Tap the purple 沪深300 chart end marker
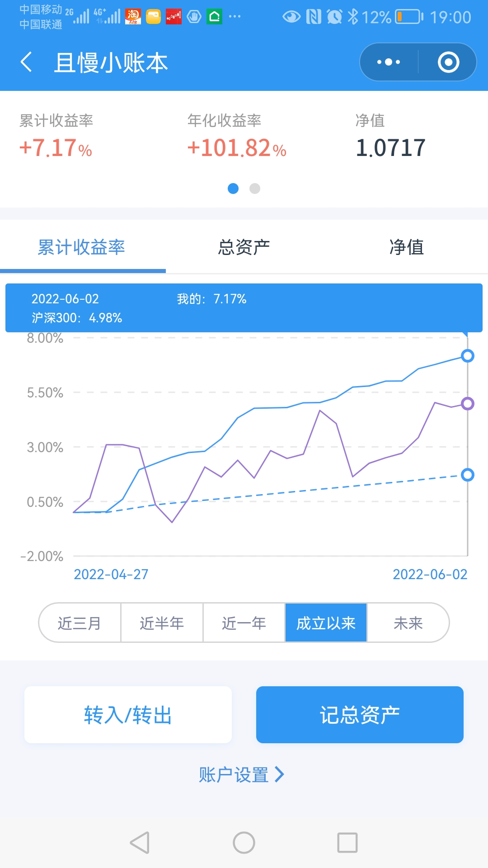Viewport: 488px width, 868px height. [468, 403]
